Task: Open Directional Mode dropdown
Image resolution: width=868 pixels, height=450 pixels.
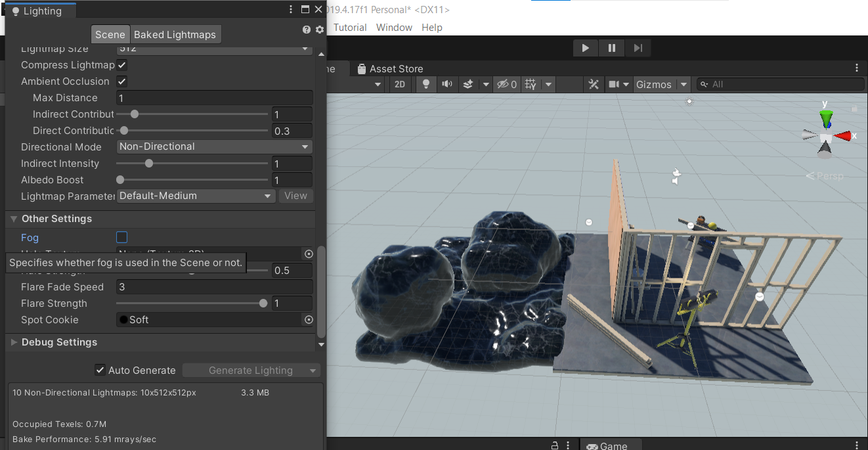Action: 214,146
